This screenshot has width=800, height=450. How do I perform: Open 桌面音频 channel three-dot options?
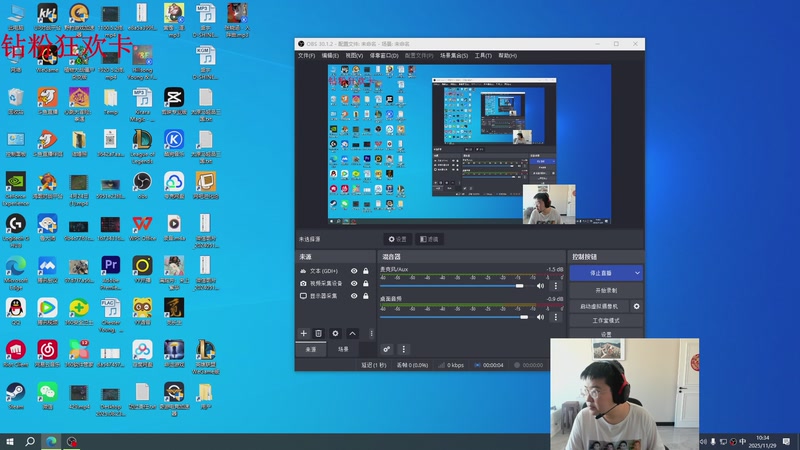pyautogui.click(x=556, y=317)
